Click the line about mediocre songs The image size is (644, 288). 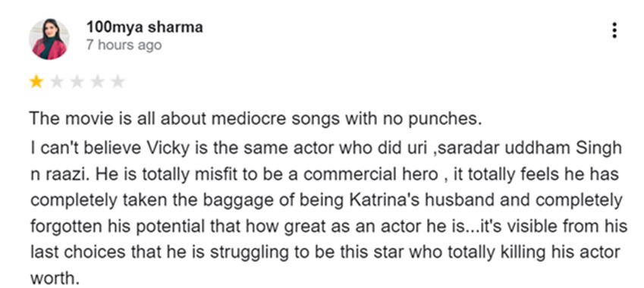click(x=256, y=119)
